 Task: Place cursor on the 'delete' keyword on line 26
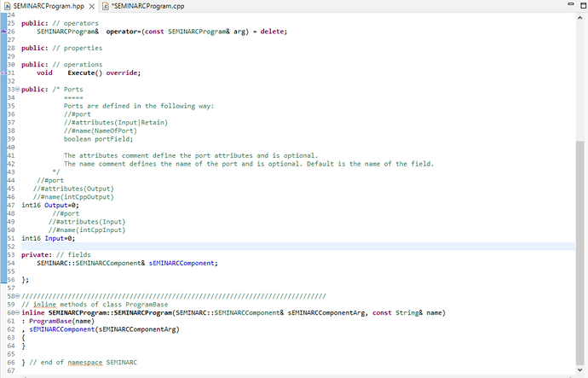point(272,32)
